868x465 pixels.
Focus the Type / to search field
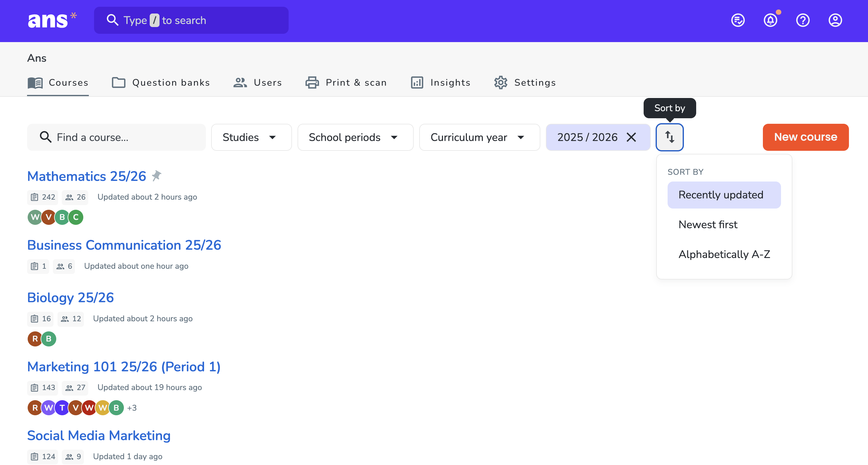pos(191,20)
